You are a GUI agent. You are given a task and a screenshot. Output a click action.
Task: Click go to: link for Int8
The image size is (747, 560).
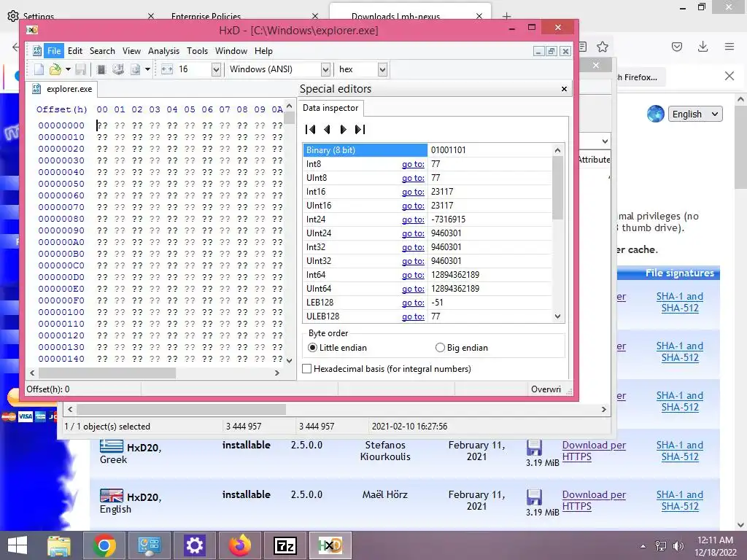[x=413, y=164]
